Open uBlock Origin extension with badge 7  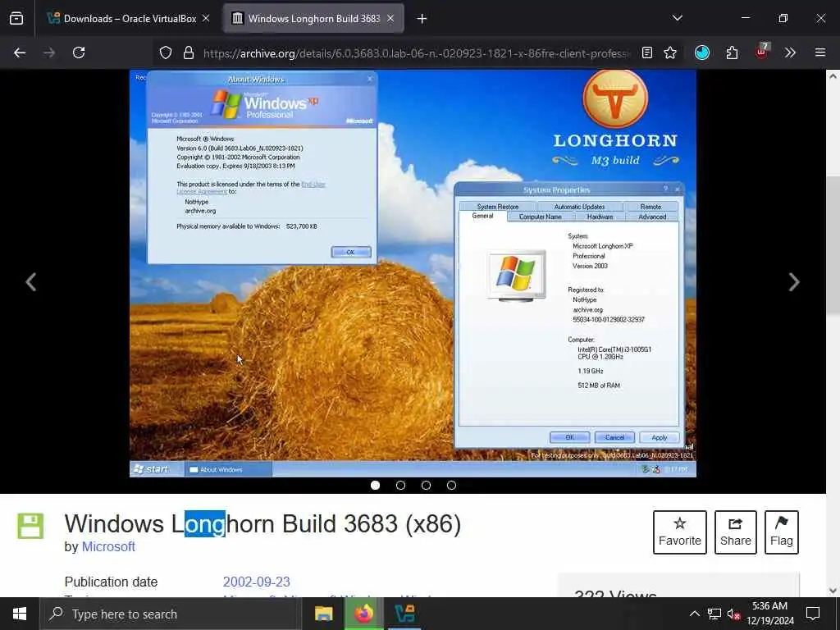point(762,52)
